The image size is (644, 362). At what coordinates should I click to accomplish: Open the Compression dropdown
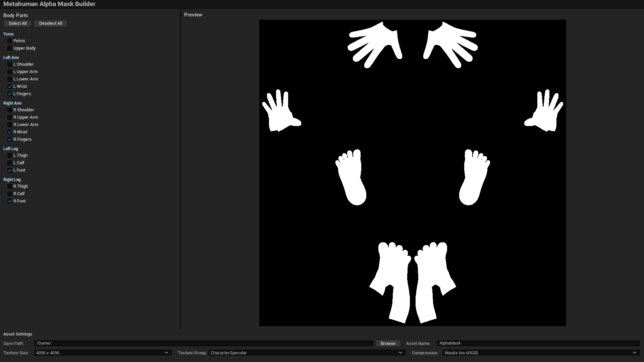click(x=541, y=353)
